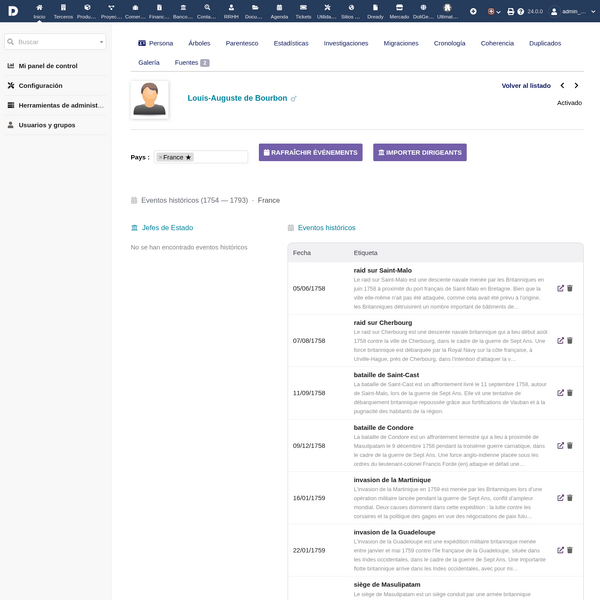Open the admin user dropdown menu
This screenshot has width=600, height=600.
point(573,11)
